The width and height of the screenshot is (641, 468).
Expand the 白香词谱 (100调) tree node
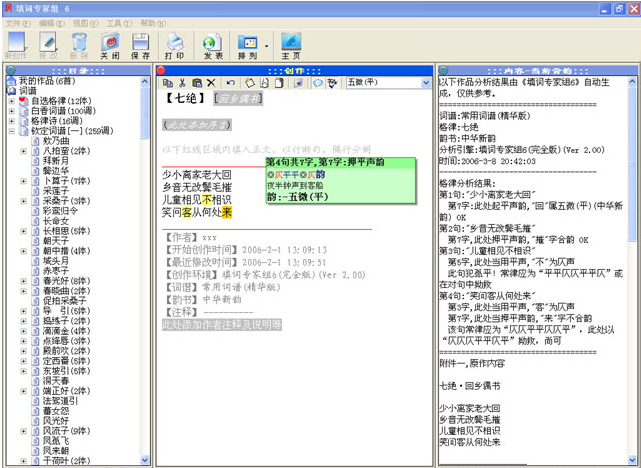[x=11, y=111]
